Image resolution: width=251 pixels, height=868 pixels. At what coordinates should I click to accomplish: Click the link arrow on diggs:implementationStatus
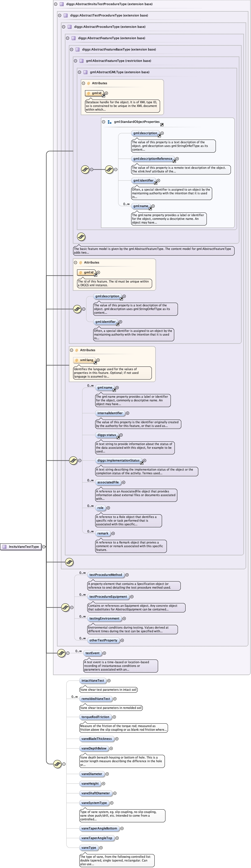142,463
